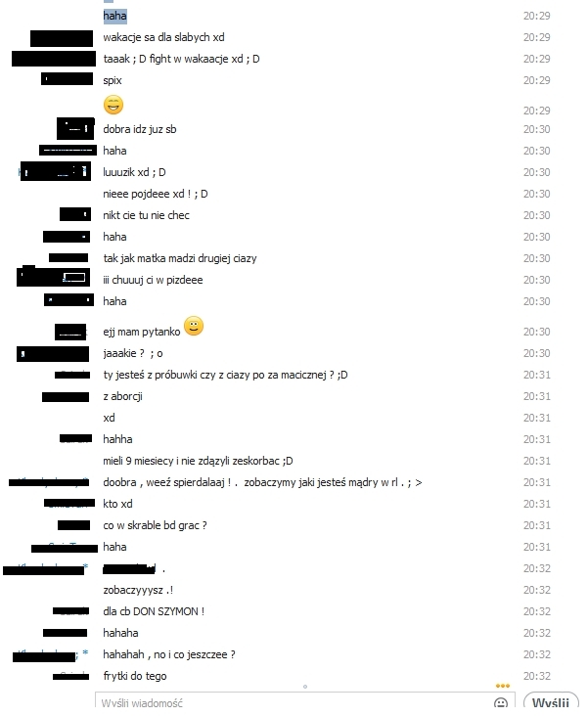Click the small resize handle above message box
The image size is (588, 716).
(305, 687)
